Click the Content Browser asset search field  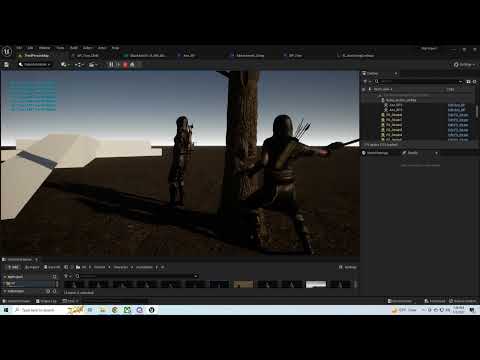click(x=137, y=276)
